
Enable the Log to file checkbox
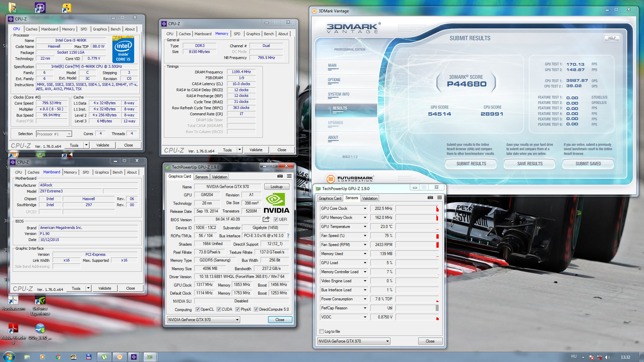(322, 331)
